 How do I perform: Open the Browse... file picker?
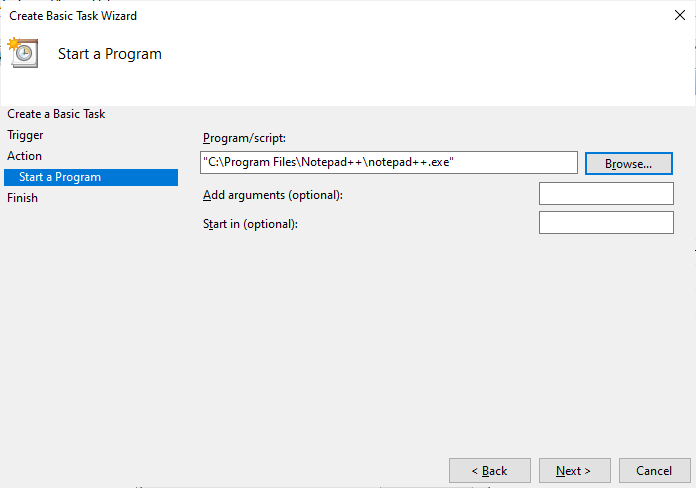629,164
